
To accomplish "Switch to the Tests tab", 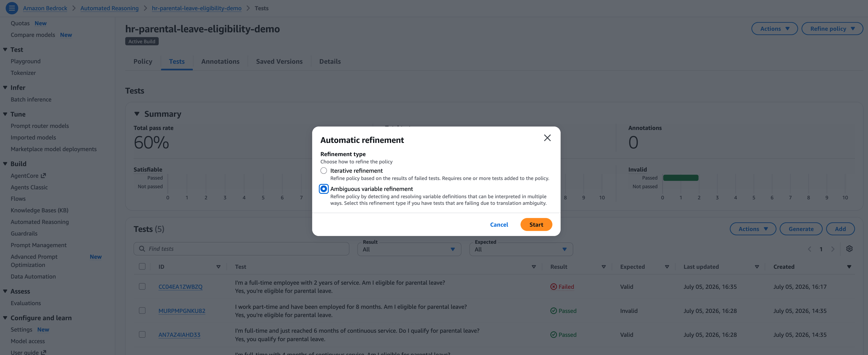I will click(x=176, y=61).
